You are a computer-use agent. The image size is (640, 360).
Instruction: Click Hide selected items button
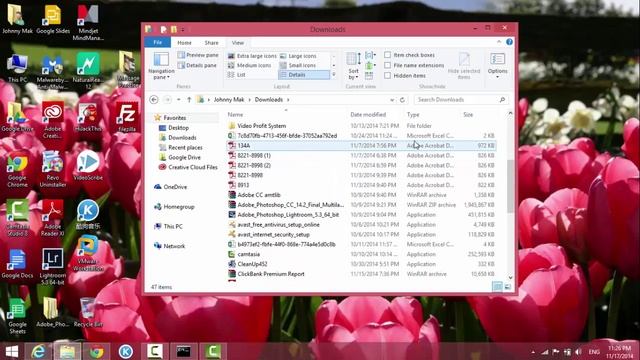click(464, 66)
